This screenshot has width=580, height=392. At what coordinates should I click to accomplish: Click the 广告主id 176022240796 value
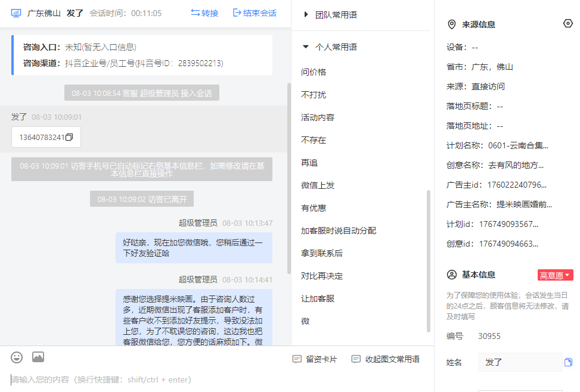pos(517,185)
